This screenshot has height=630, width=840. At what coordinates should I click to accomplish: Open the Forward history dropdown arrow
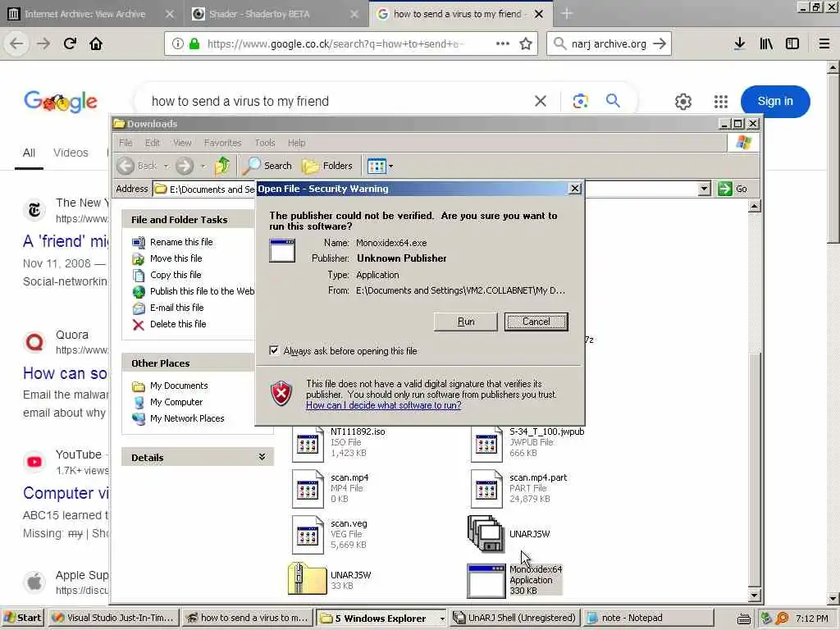(203, 166)
